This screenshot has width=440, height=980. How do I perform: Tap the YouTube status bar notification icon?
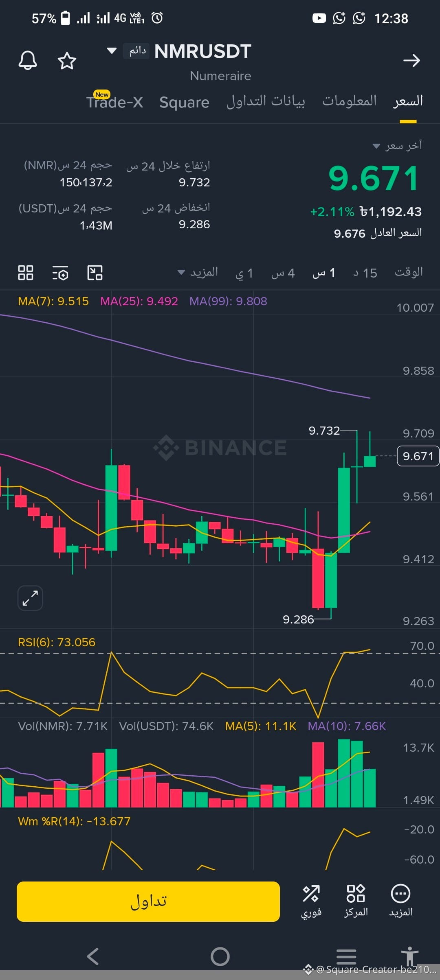[x=319, y=18]
